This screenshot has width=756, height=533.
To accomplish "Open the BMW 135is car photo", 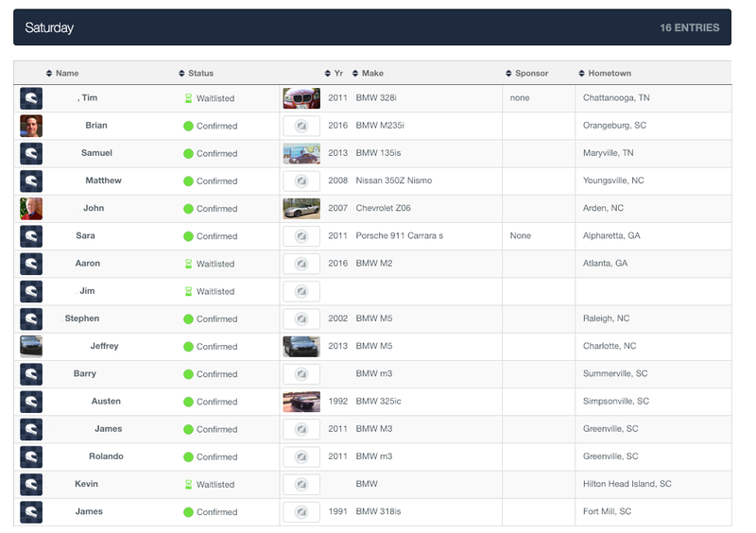I will pyautogui.click(x=301, y=153).
